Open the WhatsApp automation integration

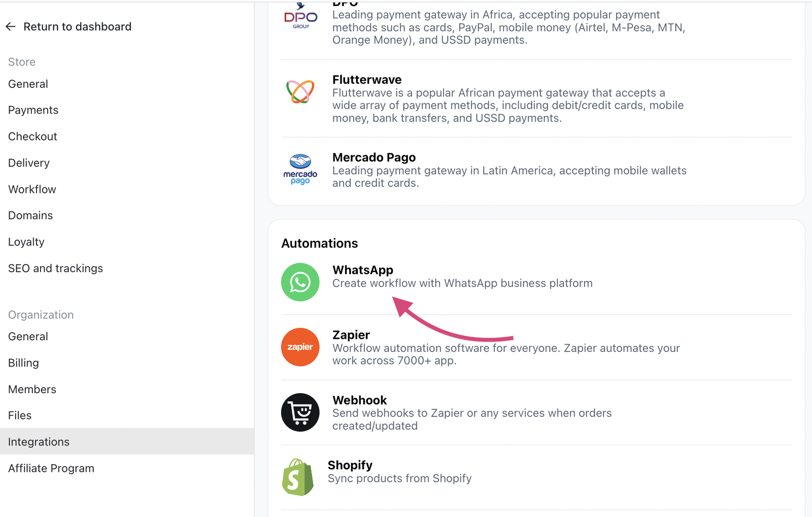tap(363, 270)
